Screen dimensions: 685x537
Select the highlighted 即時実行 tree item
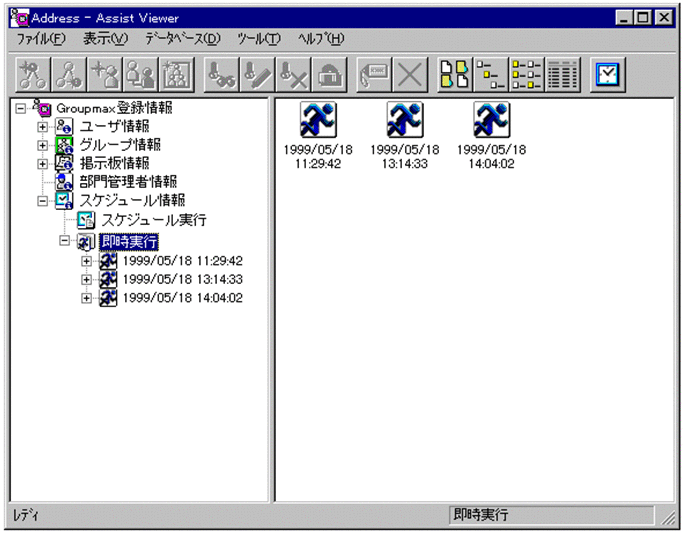129,241
